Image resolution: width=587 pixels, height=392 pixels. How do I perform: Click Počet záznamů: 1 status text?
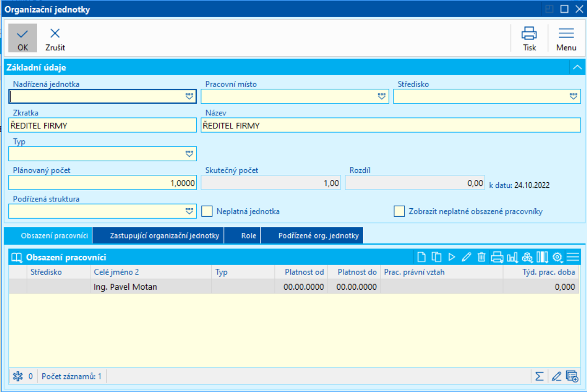coord(71,376)
